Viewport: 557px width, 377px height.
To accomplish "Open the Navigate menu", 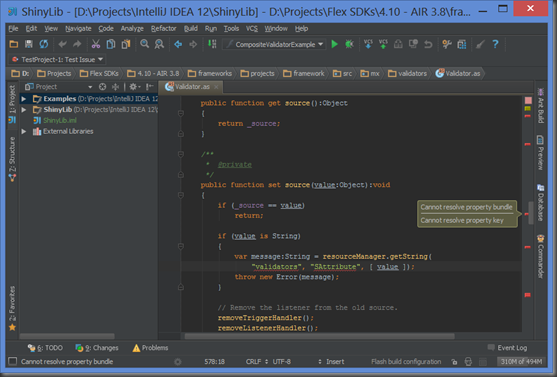I will coord(78,28).
